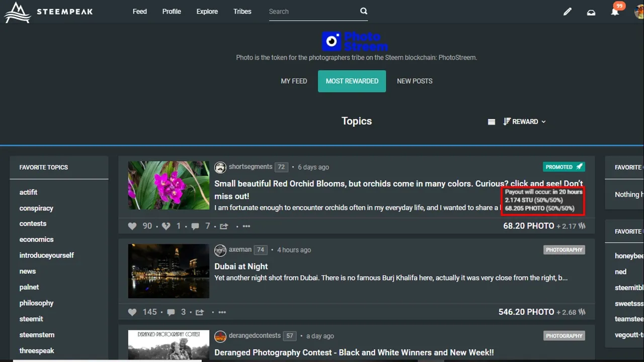Select news favorite topic
The image size is (644, 362).
click(28, 271)
